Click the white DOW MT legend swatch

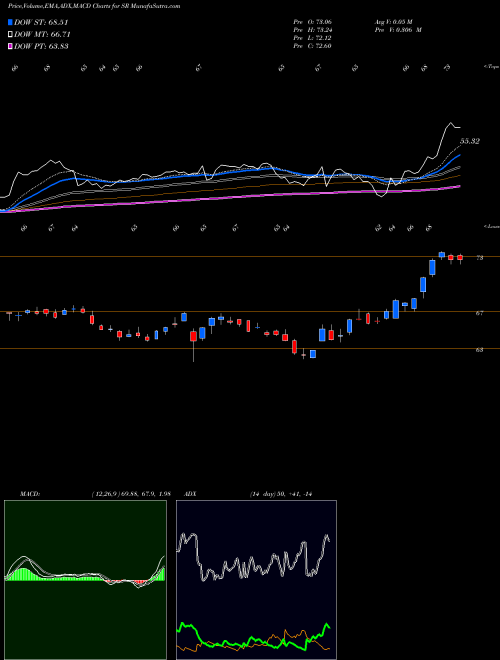tap(10, 34)
